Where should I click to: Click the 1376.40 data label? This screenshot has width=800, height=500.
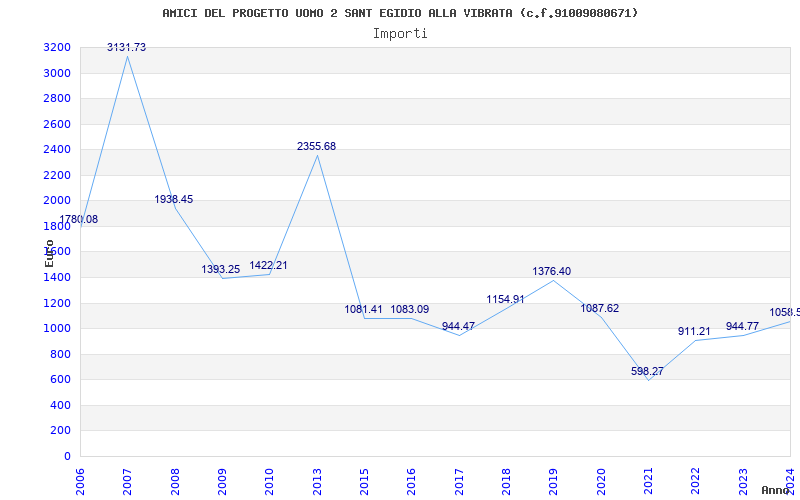pyautogui.click(x=552, y=271)
